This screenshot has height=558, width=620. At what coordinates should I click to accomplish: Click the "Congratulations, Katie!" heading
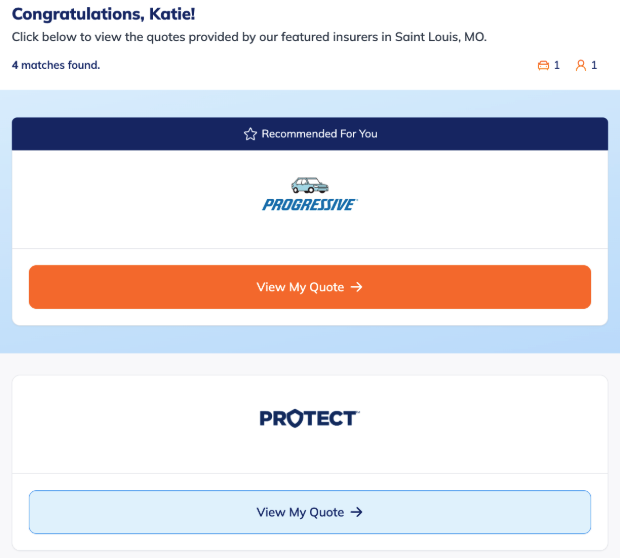pos(103,14)
